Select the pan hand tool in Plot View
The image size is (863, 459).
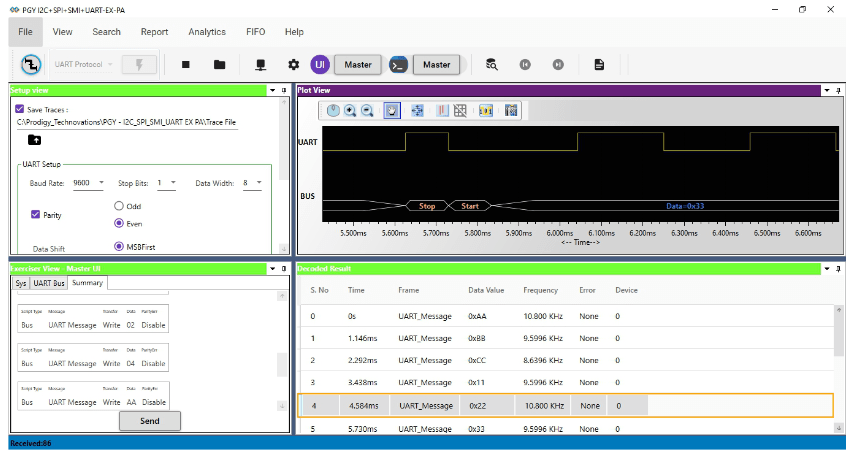[x=392, y=110]
